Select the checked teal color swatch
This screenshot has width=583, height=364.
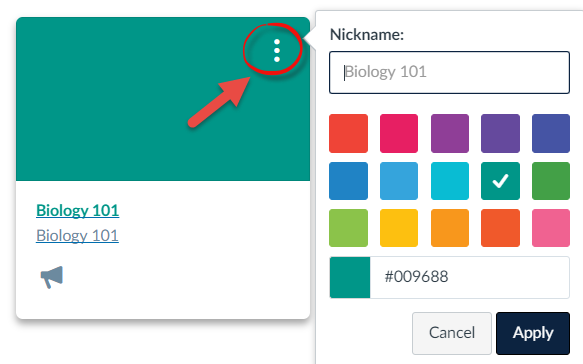(500, 181)
